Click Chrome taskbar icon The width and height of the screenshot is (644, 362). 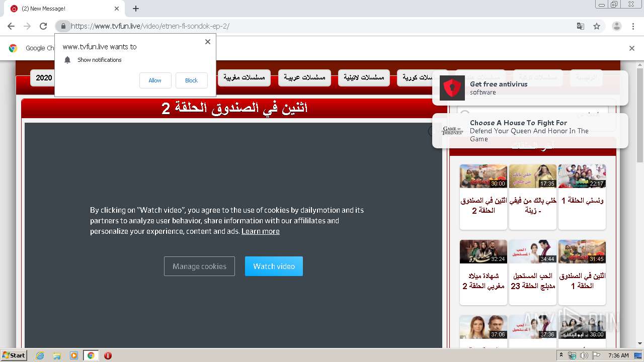[x=91, y=355]
